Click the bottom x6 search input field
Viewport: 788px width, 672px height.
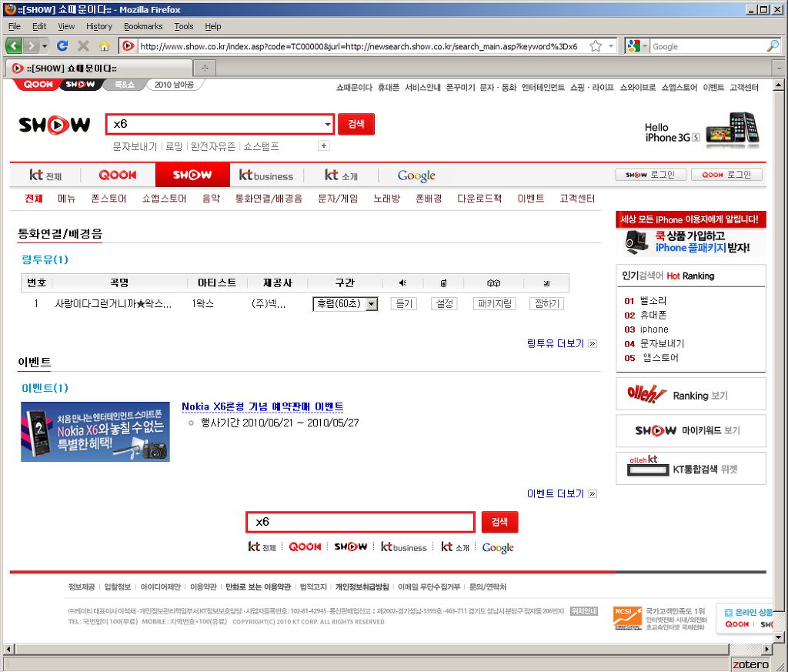pyautogui.click(x=360, y=522)
